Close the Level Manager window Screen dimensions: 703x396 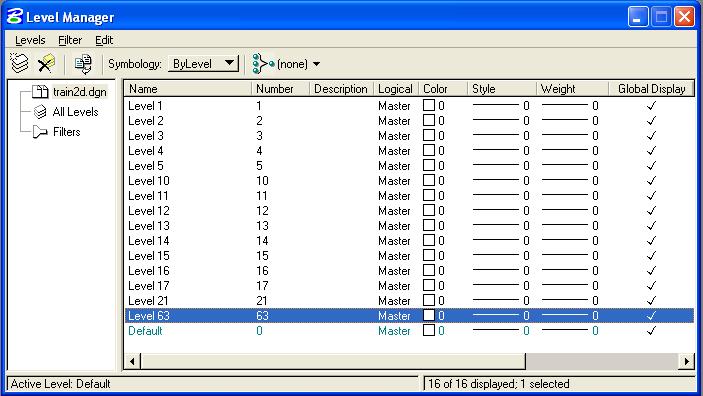click(x=684, y=17)
